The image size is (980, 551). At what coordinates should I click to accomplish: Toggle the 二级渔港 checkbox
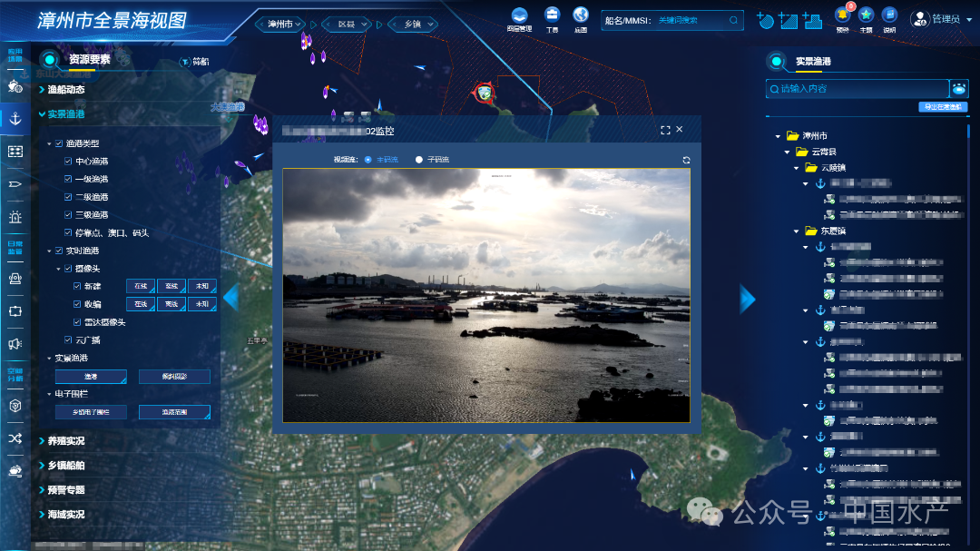(x=68, y=197)
